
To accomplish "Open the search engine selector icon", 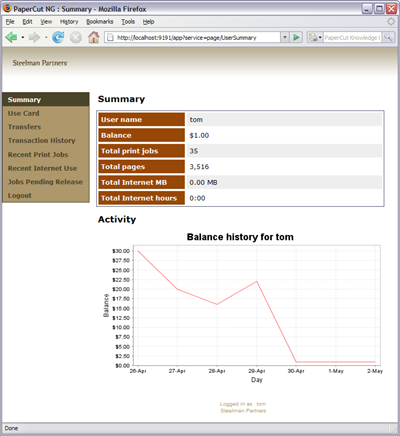I will click(x=315, y=37).
